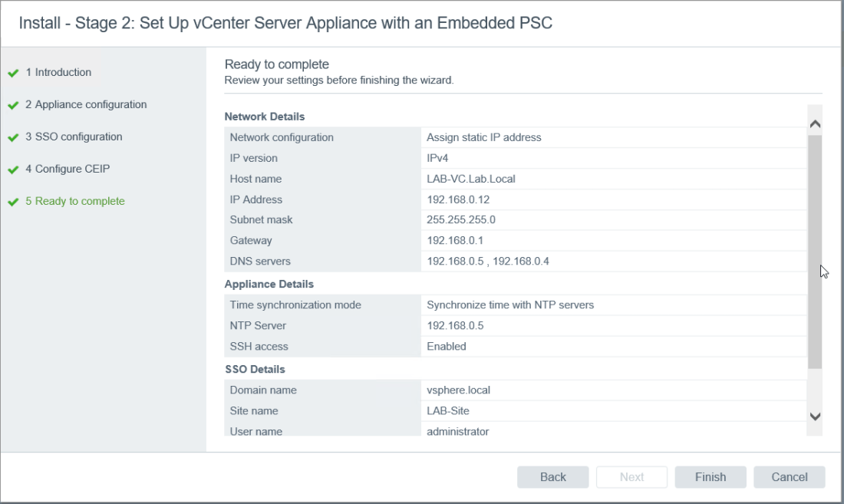
Task: Click the checkmark beside SSO configuration
Action: point(13,137)
